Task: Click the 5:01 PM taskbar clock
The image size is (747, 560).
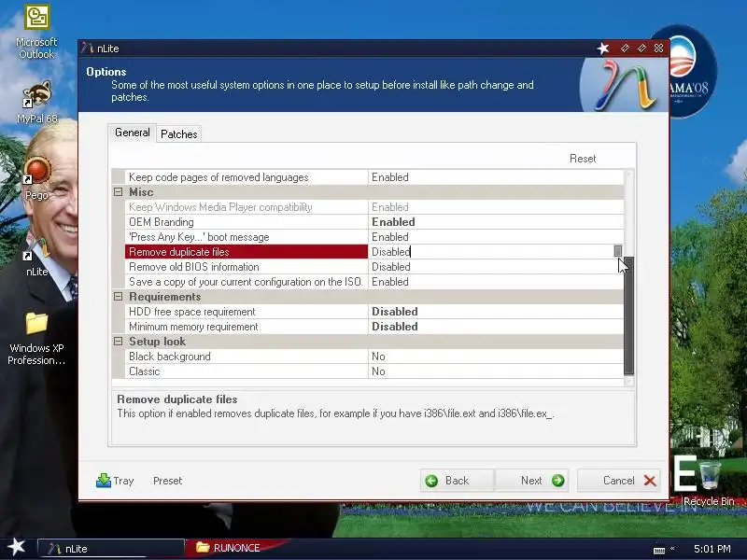Action: point(712,549)
